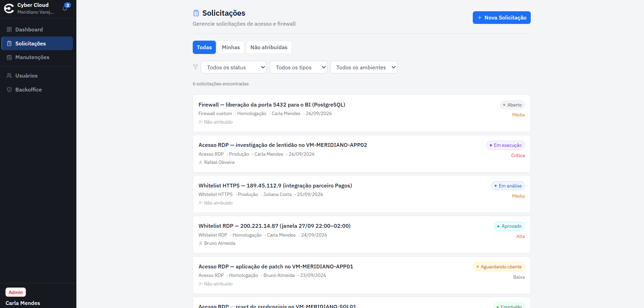
Task: Click the Backoffice shield icon in sidebar
Action: point(9,89)
